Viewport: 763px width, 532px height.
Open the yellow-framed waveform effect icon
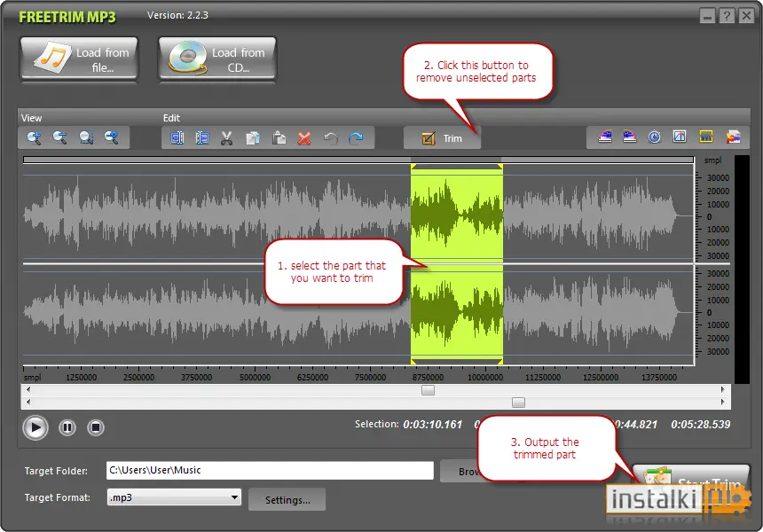[706, 137]
